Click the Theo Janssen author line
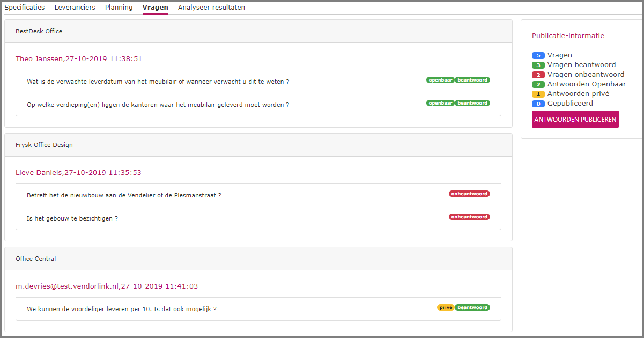644x338 pixels. tap(79, 59)
